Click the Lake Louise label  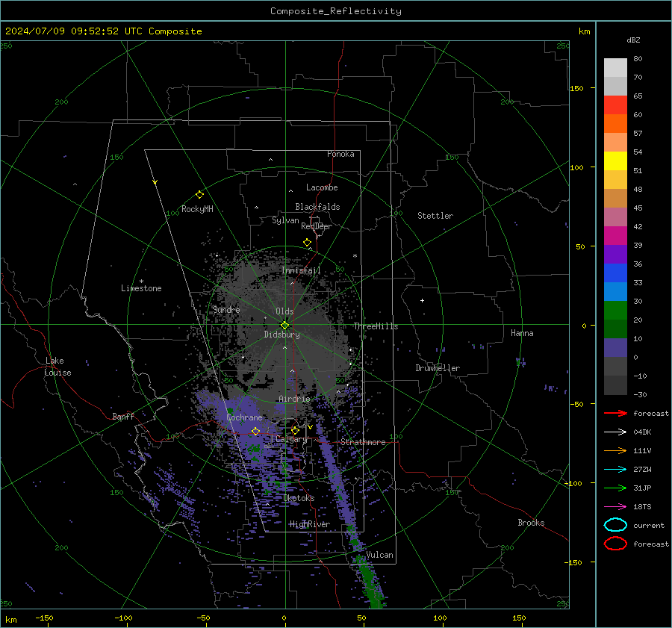pos(57,367)
